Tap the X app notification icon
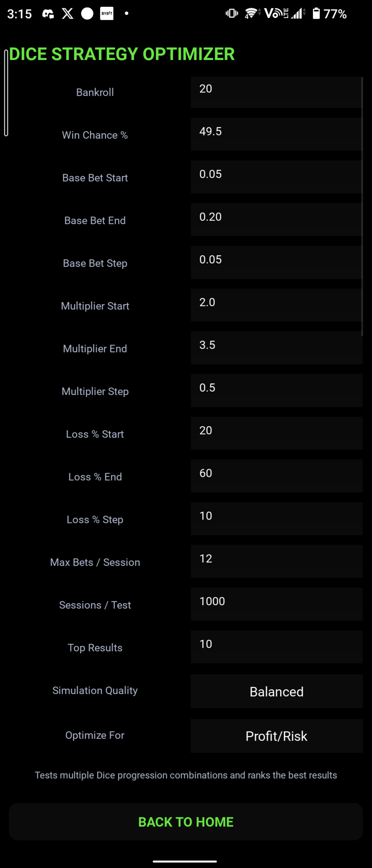 click(67, 14)
